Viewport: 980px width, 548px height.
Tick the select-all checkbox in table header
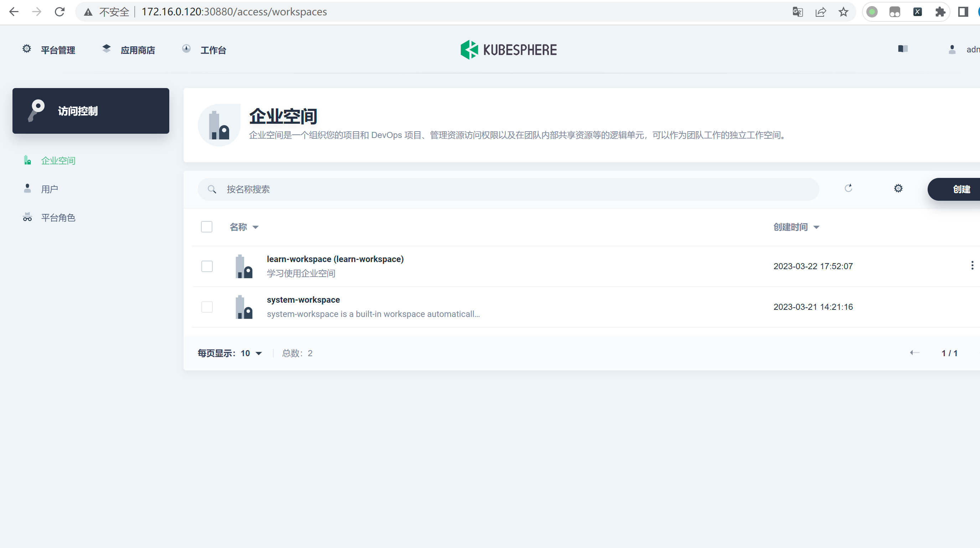point(207,227)
